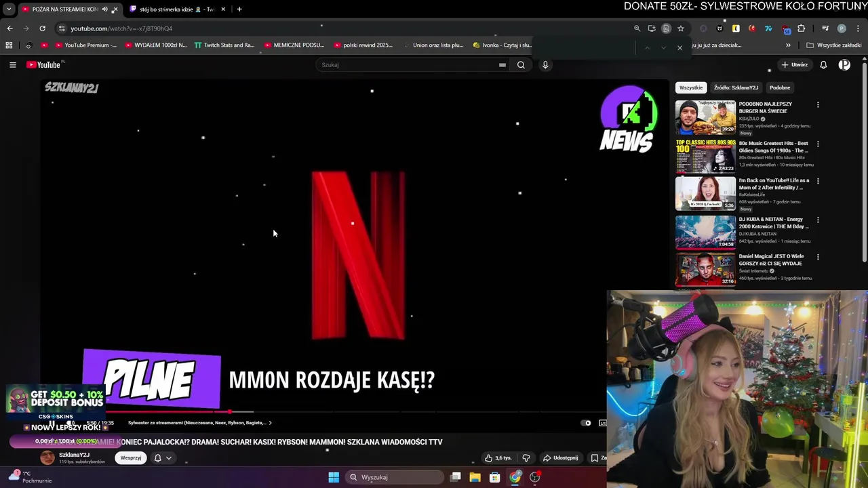Click the YouTube search magnifier button
Image resolution: width=868 pixels, height=488 pixels.
(521, 65)
